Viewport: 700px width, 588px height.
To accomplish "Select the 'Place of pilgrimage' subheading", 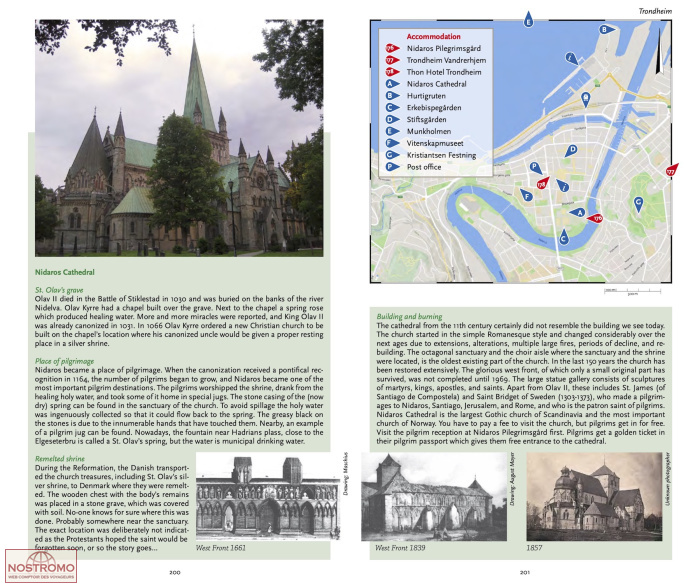I will pos(64,361).
